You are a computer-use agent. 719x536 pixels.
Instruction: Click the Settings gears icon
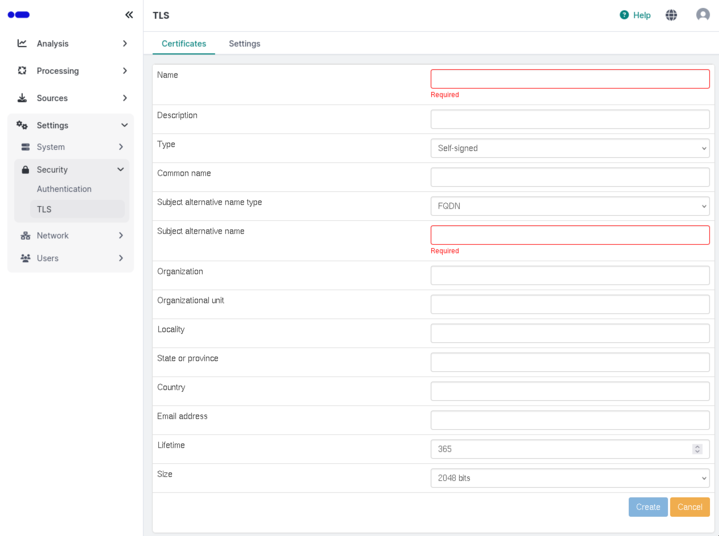[x=22, y=125]
